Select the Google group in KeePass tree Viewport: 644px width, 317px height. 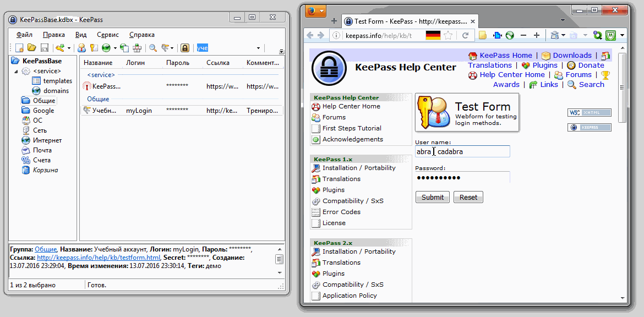43,111
